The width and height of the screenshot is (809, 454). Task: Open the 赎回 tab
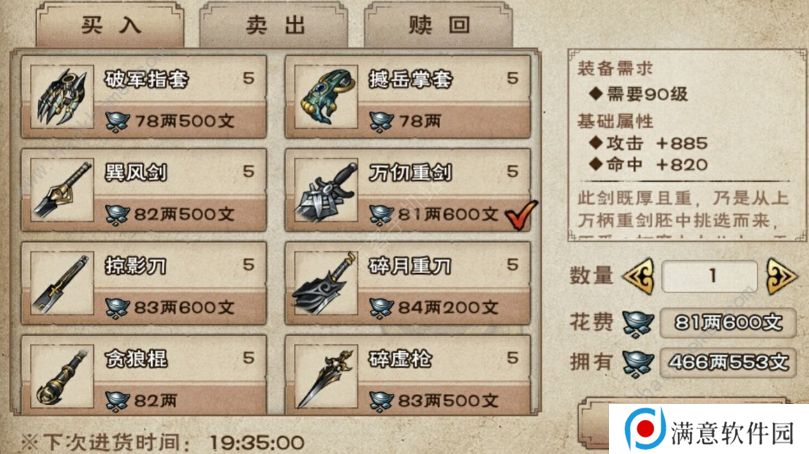(x=439, y=25)
